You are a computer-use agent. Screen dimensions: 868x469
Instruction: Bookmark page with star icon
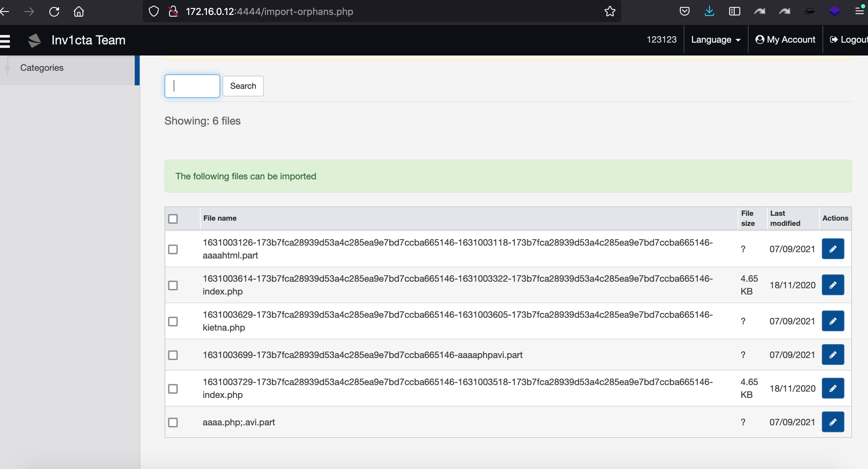[610, 11]
